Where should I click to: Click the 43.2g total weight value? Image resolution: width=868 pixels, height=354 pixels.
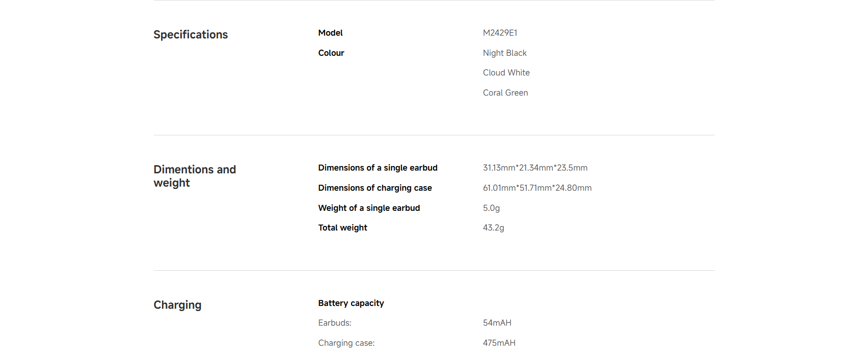point(494,228)
